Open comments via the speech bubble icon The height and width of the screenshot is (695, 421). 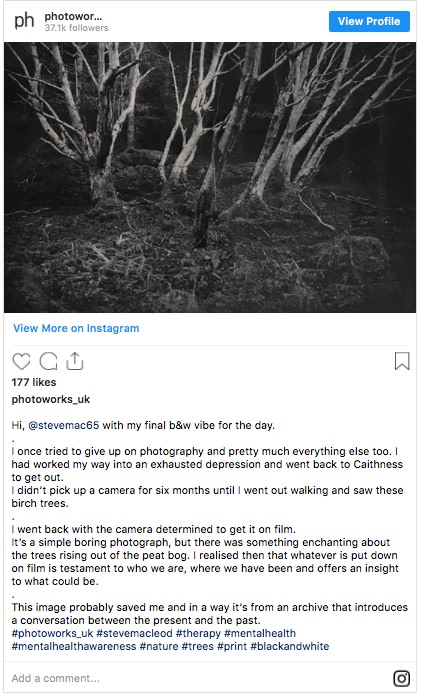48,362
